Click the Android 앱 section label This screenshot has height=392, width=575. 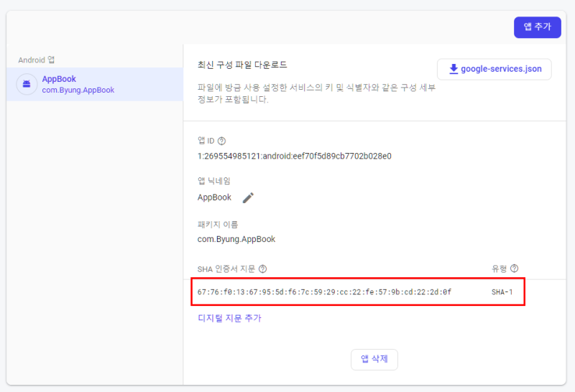coord(37,60)
